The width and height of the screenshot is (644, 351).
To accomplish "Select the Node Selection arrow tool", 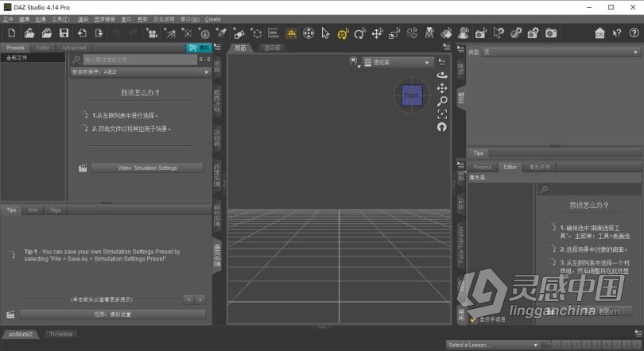I will pyautogui.click(x=325, y=33).
